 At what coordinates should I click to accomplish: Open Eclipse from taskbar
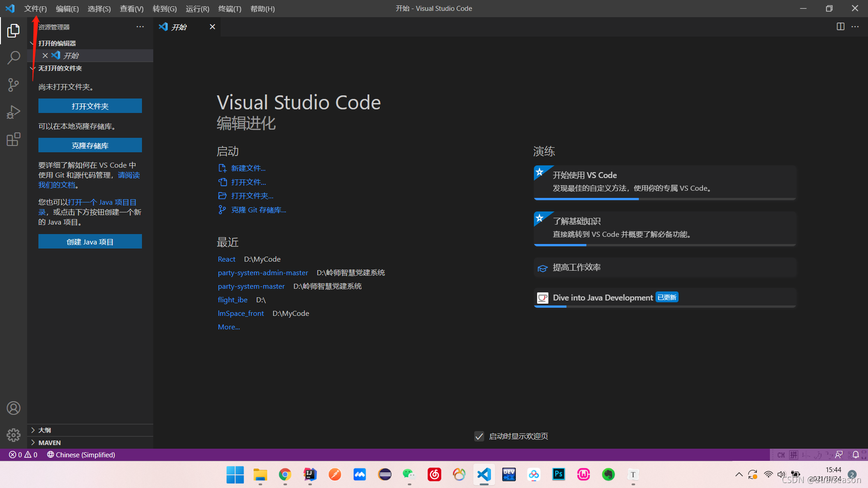[x=385, y=474]
